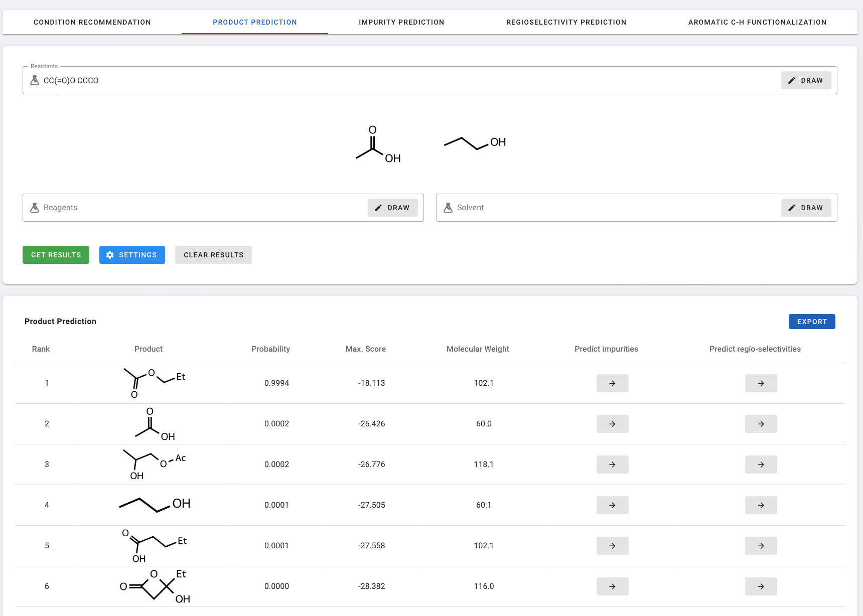This screenshot has height=616, width=863.
Task: Predict regio-selectivities arrow for rank 4
Action: [761, 505]
